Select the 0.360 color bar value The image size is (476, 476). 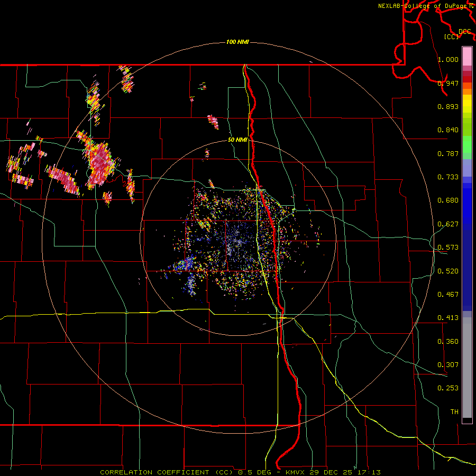(448, 342)
